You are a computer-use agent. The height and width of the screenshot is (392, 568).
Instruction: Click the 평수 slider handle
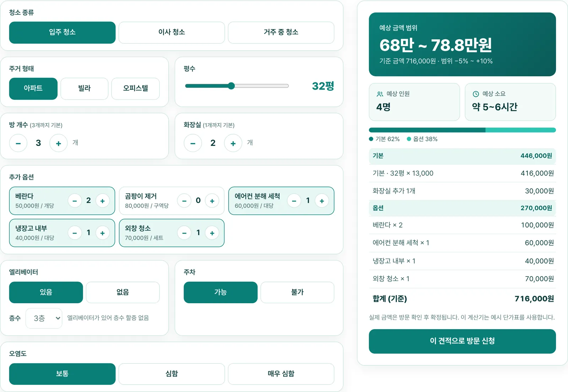(x=231, y=86)
